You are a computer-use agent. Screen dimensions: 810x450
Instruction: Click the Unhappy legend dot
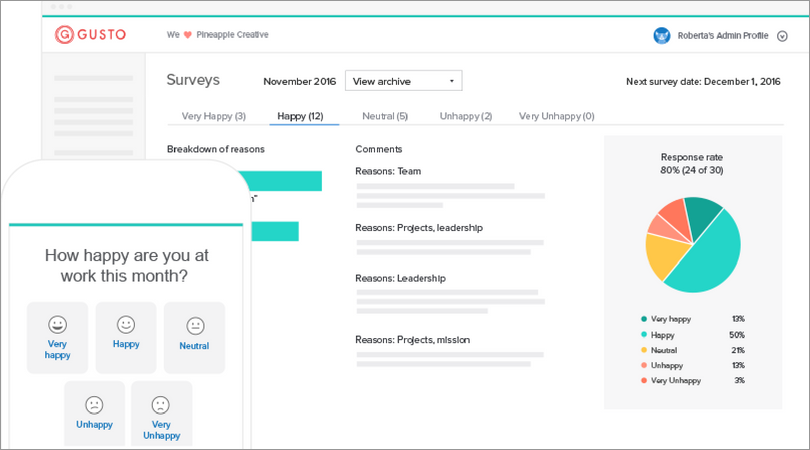[x=644, y=365]
